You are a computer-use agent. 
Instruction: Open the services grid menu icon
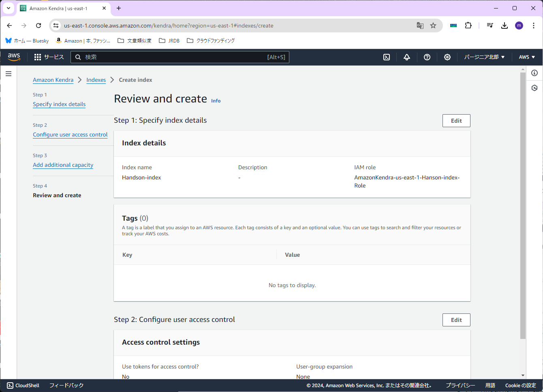pos(38,57)
